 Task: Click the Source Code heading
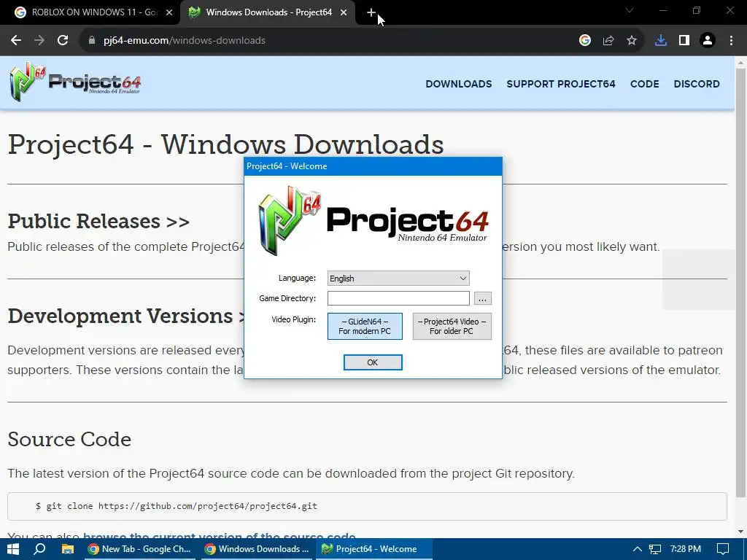tap(69, 439)
